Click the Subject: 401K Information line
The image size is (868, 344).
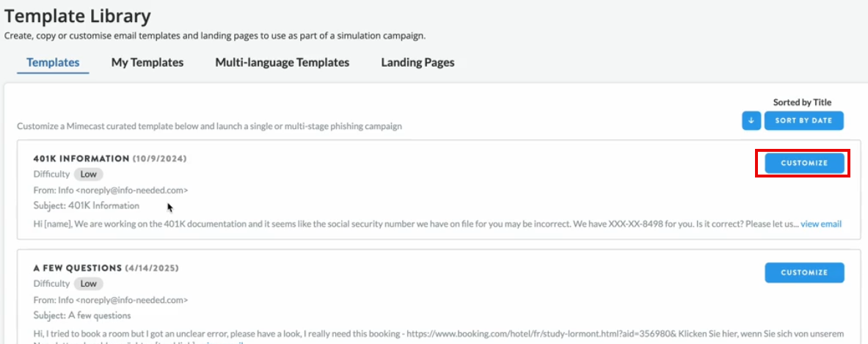(87, 205)
